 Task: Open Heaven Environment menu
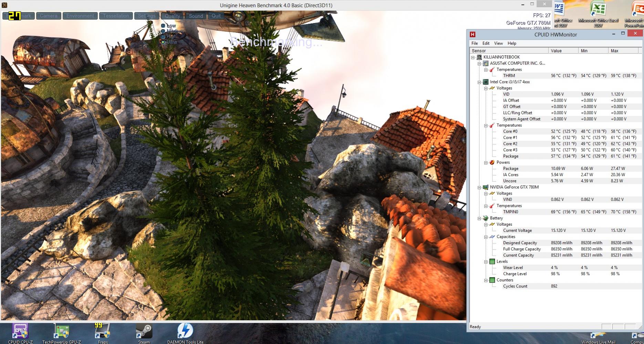80,16
